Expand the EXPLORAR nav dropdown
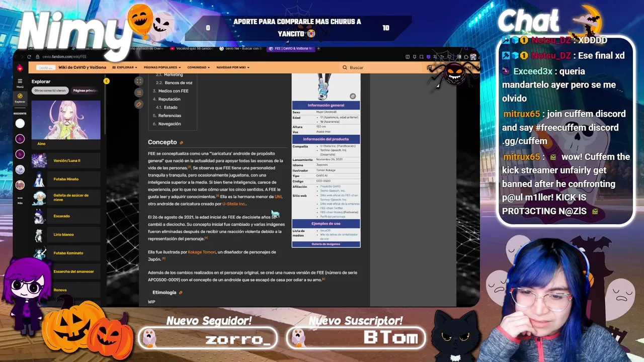The width and height of the screenshot is (644, 362). [x=125, y=67]
